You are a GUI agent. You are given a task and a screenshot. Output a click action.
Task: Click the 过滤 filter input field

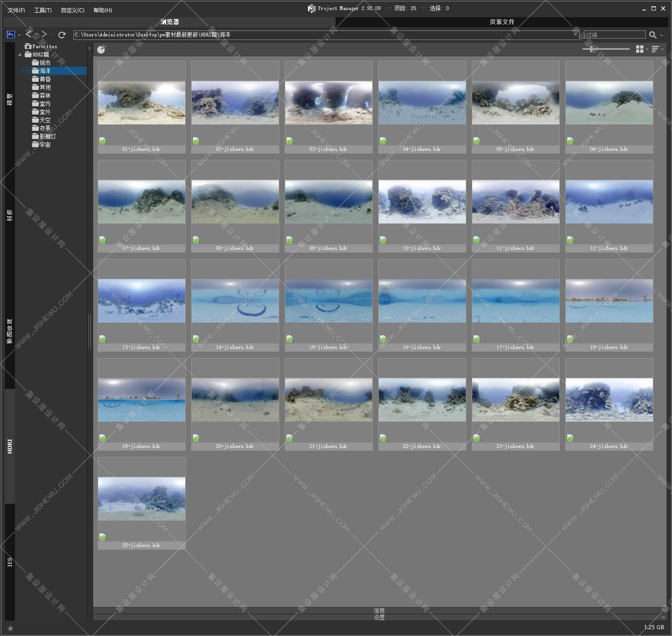(x=614, y=35)
